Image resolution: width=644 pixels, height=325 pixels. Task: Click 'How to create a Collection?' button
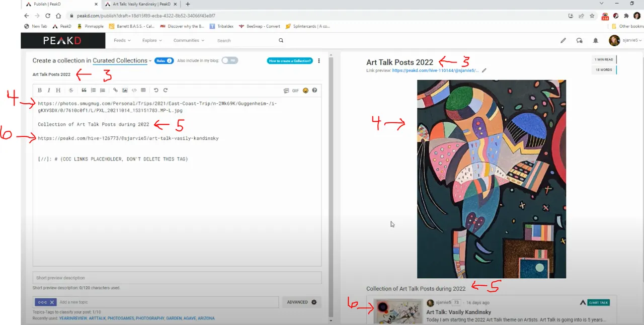pyautogui.click(x=290, y=61)
